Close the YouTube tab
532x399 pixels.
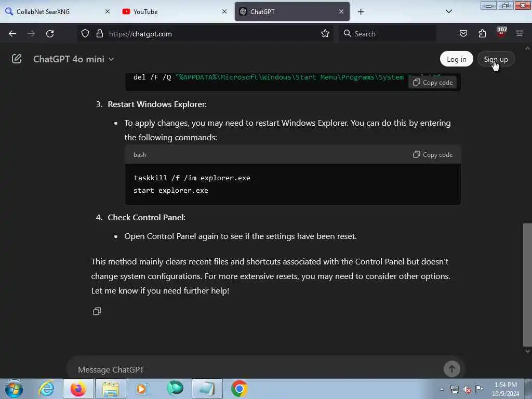click(x=224, y=11)
